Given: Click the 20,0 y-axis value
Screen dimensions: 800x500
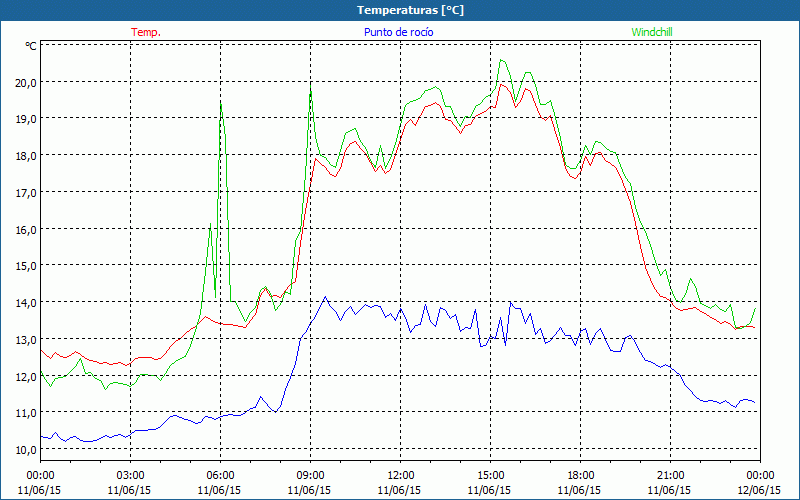Looking at the screenshot, I should click(x=26, y=83).
